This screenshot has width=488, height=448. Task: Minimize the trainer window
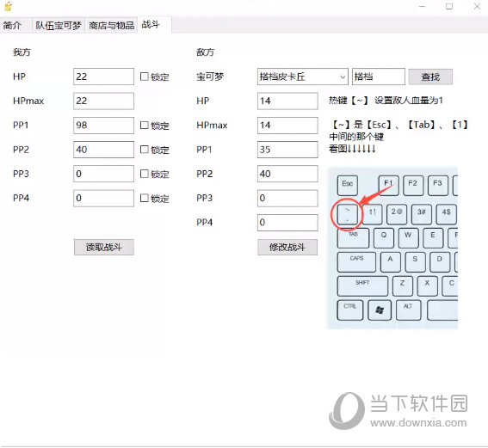click(x=422, y=6)
